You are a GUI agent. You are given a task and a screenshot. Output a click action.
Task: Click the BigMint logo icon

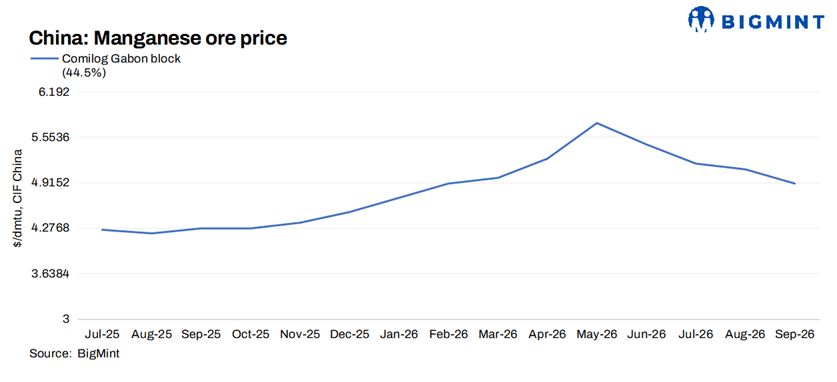[x=701, y=19]
